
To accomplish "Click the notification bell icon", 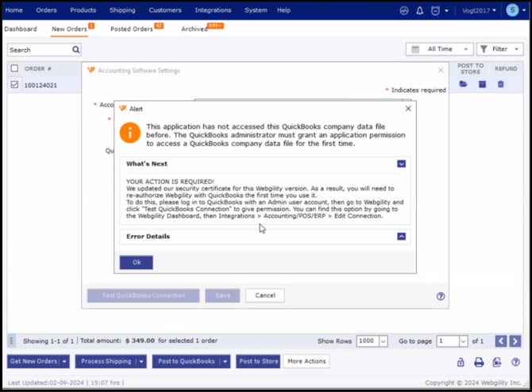I will pos(420,10).
